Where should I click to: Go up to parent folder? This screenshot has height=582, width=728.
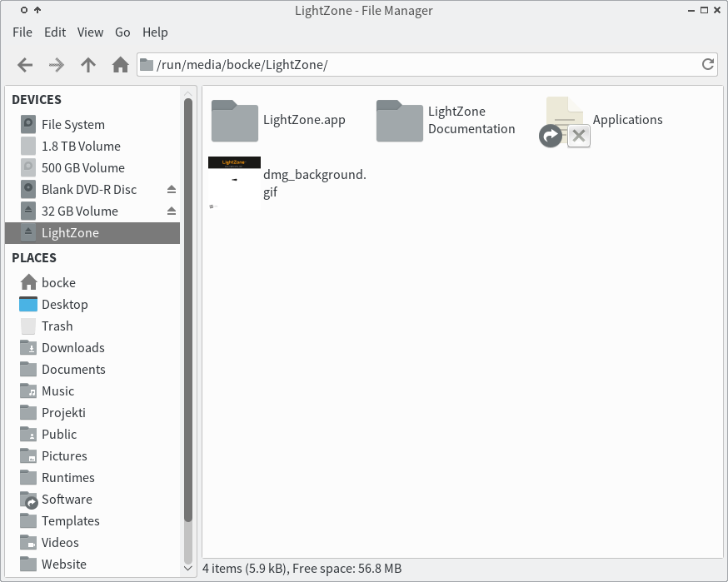(x=88, y=65)
